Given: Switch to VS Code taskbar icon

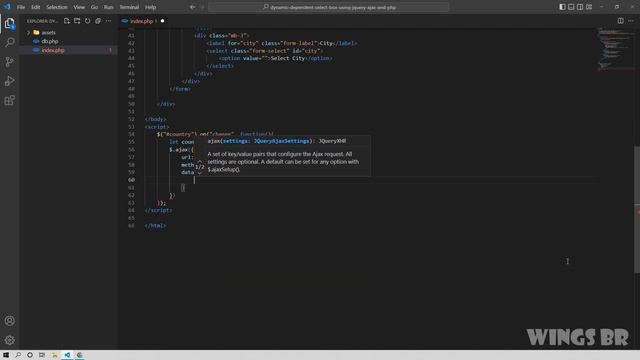Looking at the screenshot, I should click(x=67, y=355).
